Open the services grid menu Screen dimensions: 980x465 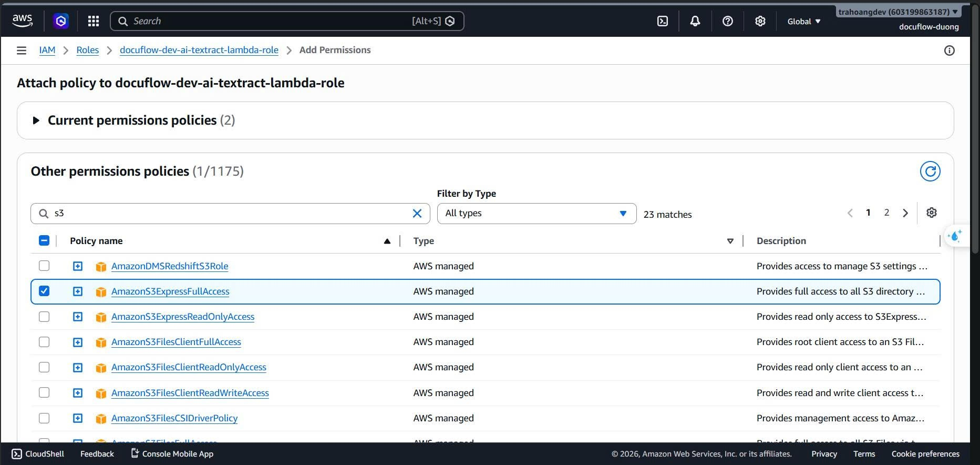[94, 21]
